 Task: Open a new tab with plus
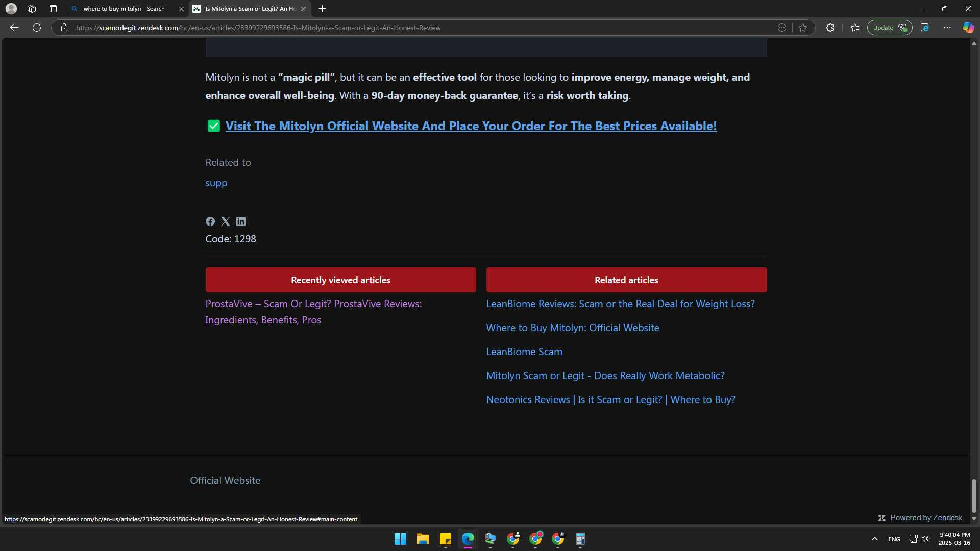[322, 9]
